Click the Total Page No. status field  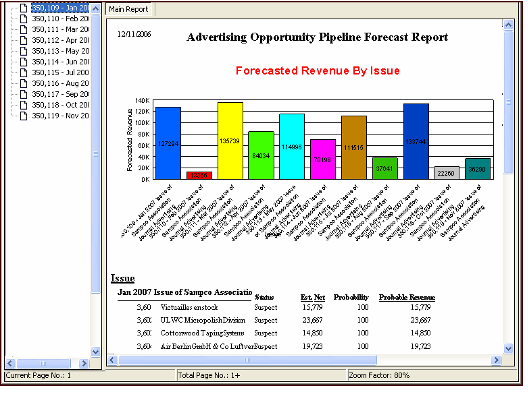[262, 375]
